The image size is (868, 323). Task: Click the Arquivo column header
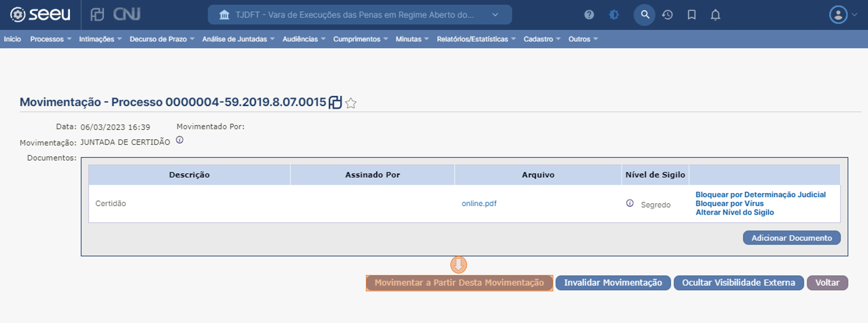[538, 174]
